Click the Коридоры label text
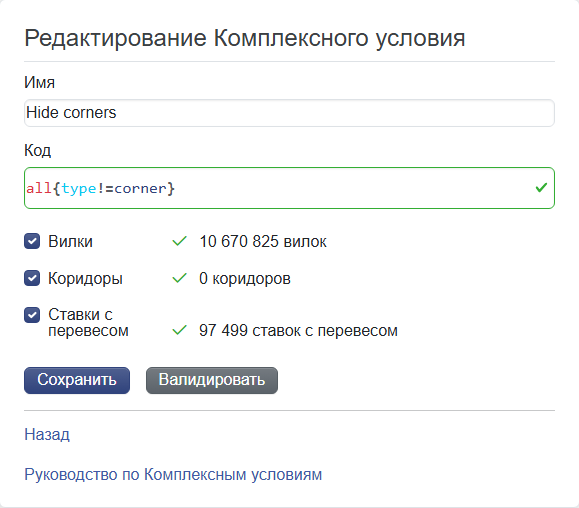This screenshot has height=508, width=579. pyautogui.click(x=85, y=279)
